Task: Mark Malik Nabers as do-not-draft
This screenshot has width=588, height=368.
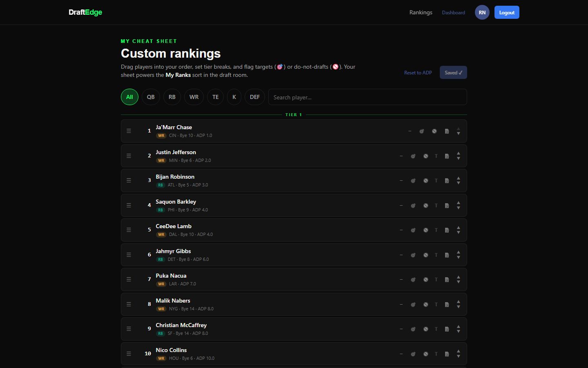Action: coord(426,304)
